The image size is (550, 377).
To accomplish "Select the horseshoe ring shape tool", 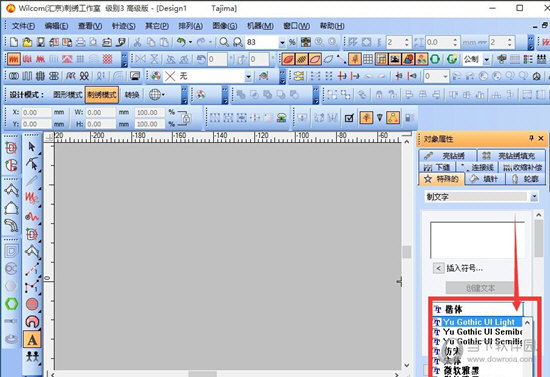I will (32, 322).
